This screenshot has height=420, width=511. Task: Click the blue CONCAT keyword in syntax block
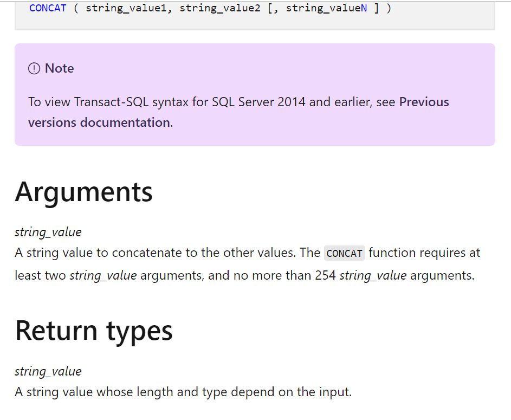coord(48,8)
